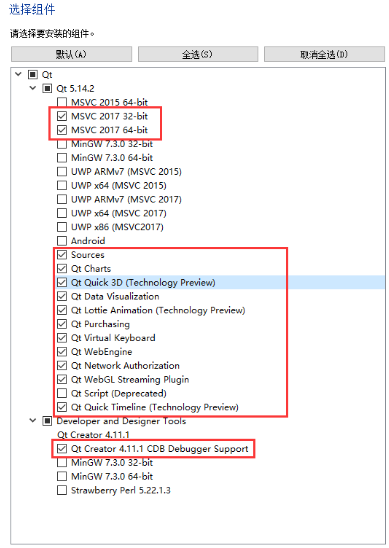Uncheck the Qt Charts checkbox
This screenshot has width=389, height=548.
click(x=62, y=268)
